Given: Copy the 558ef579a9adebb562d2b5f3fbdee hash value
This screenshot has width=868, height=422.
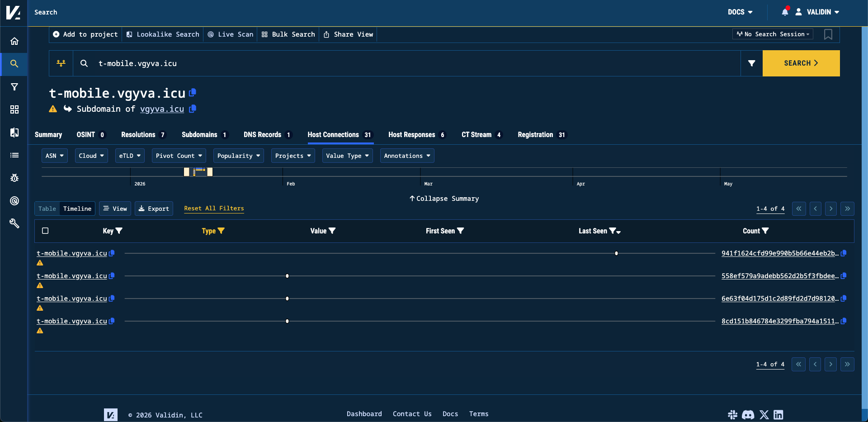Looking at the screenshot, I should tap(844, 276).
